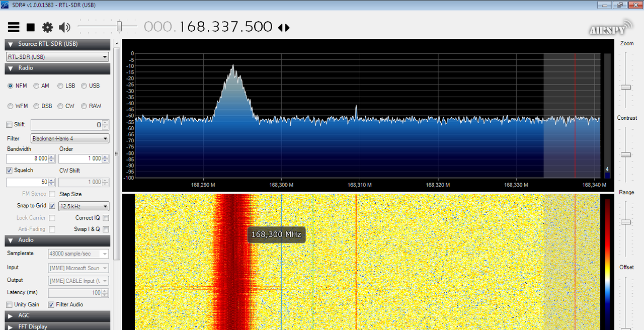The width and height of the screenshot is (644, 330).
Task: Click the red VFO tuning line in spectrum
Action: click(575, 115)
